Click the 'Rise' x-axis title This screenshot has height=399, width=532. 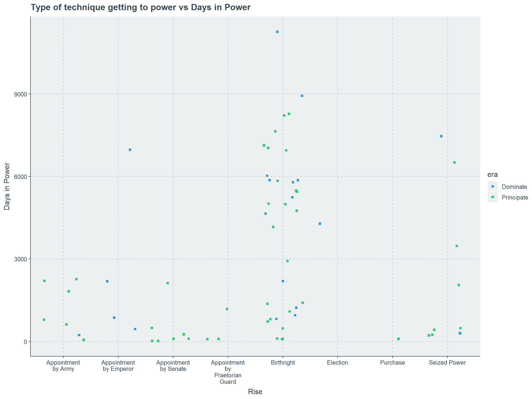pos(255,392)
